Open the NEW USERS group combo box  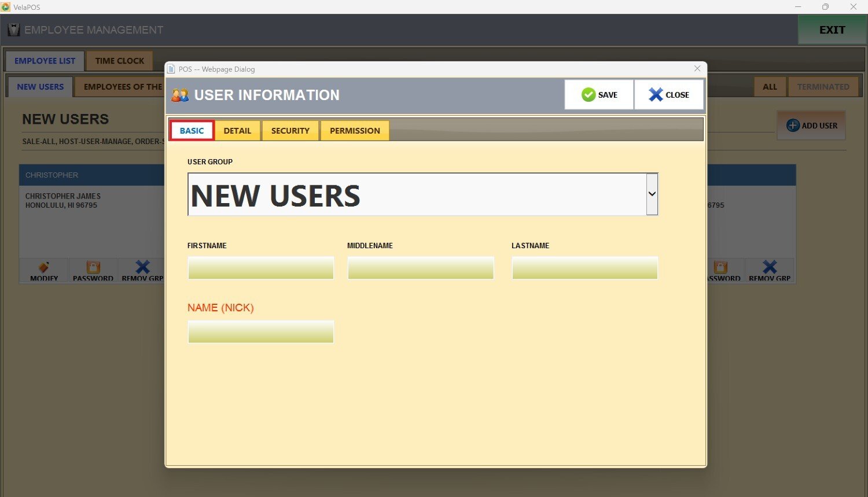[417, 195]
